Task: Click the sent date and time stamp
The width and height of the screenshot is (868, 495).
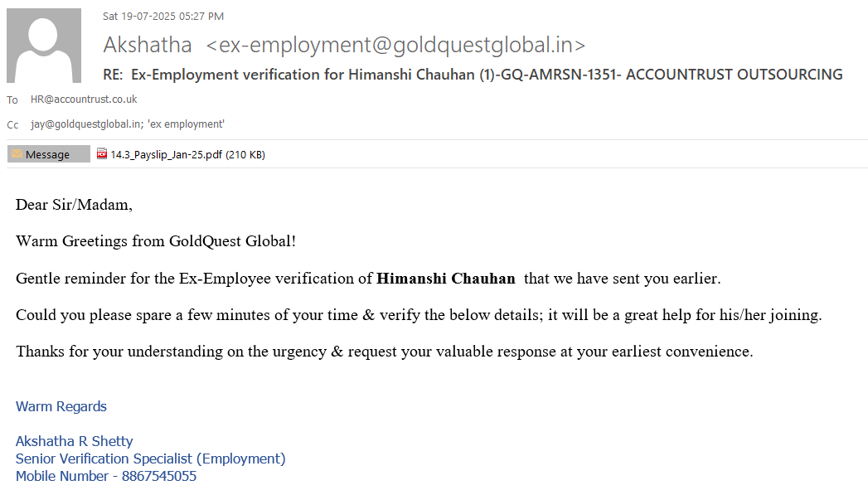Action: (x=163, y=16)
